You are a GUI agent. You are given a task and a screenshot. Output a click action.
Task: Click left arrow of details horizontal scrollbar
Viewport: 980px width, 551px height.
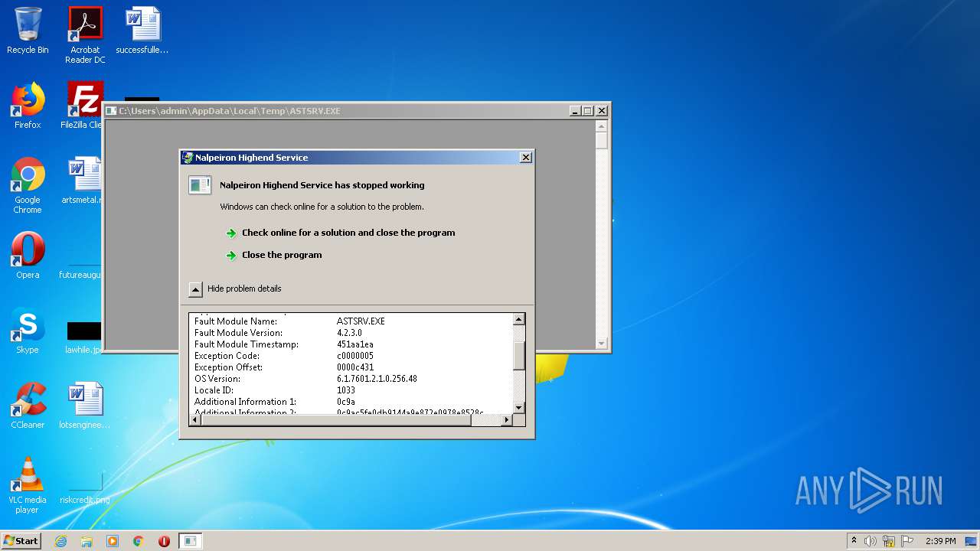click(196, 420)
